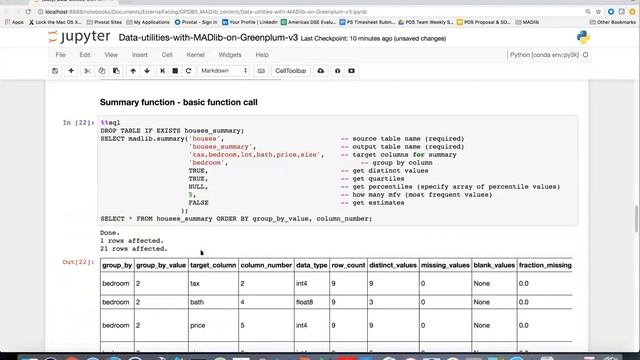The height and width of the screenshot is (360, 640).
Task: Move selected cell up arrow
Action: (133, 71)
